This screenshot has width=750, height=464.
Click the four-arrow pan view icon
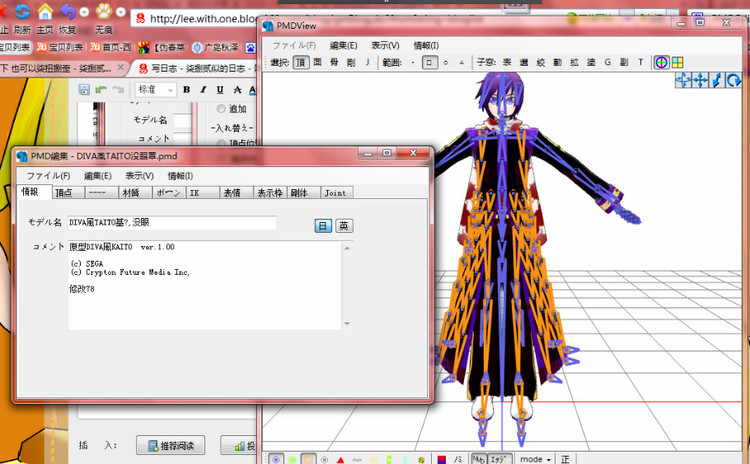pyautogui.click(x=700, y=80)
